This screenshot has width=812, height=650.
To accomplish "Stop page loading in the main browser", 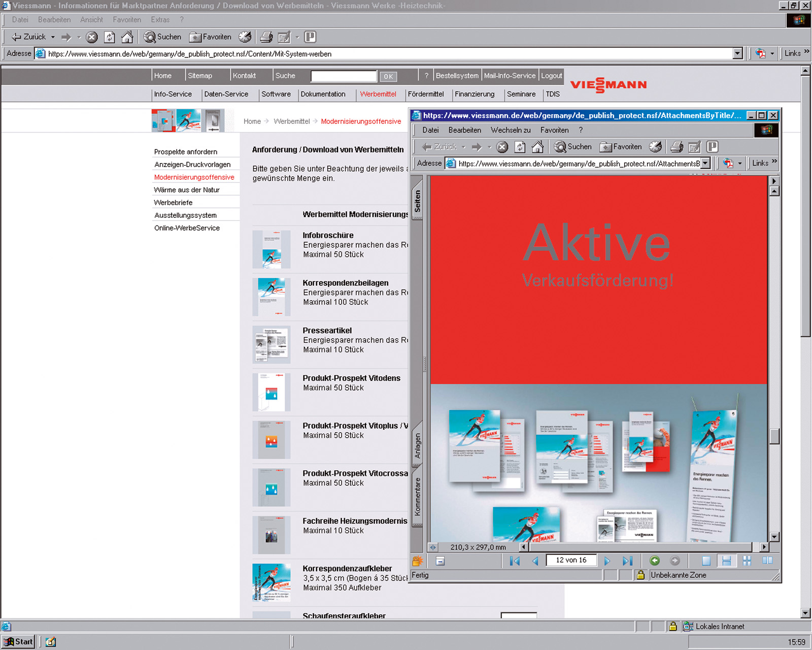I will pos(92,37).
